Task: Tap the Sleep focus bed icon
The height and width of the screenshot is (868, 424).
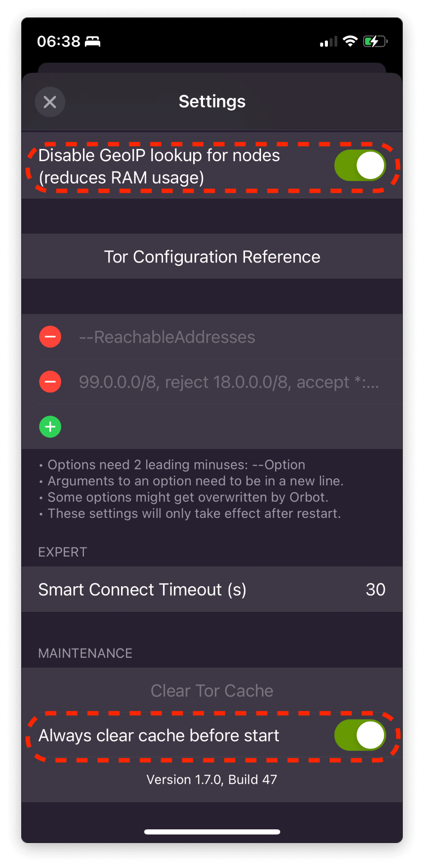Action: (92, 41)
